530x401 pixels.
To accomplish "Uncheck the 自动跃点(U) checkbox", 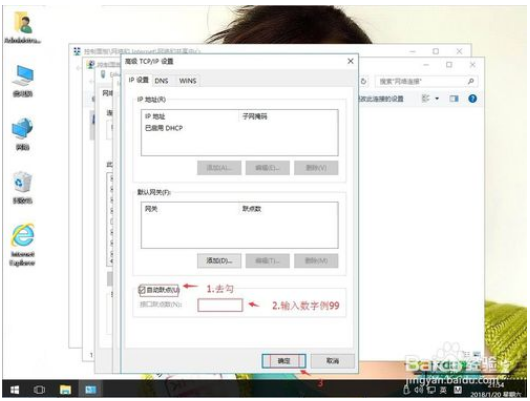I will pos(142,290).
